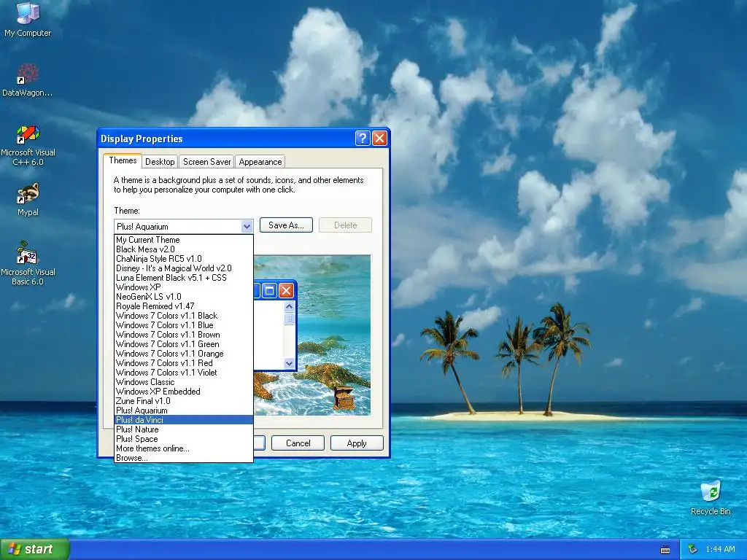
Task: Open the Screen Saver tab
Action: click(x=206, y=162)
